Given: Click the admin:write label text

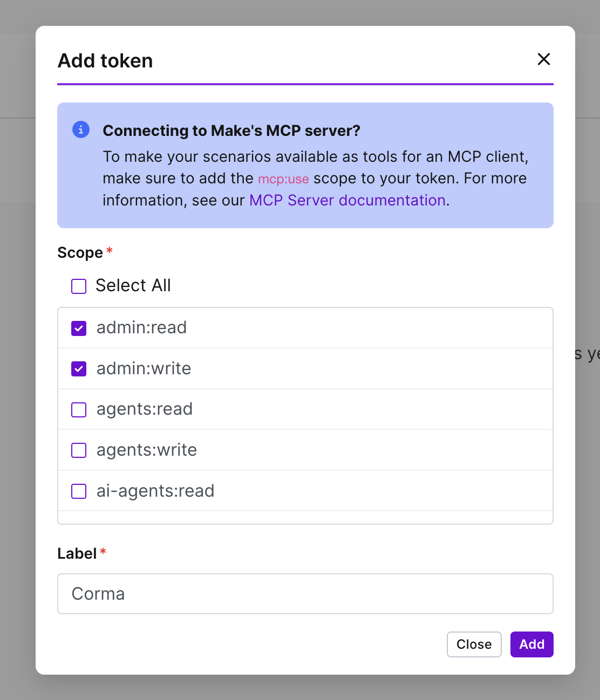Looking at the screenshot, I should [x=144, y=368].
